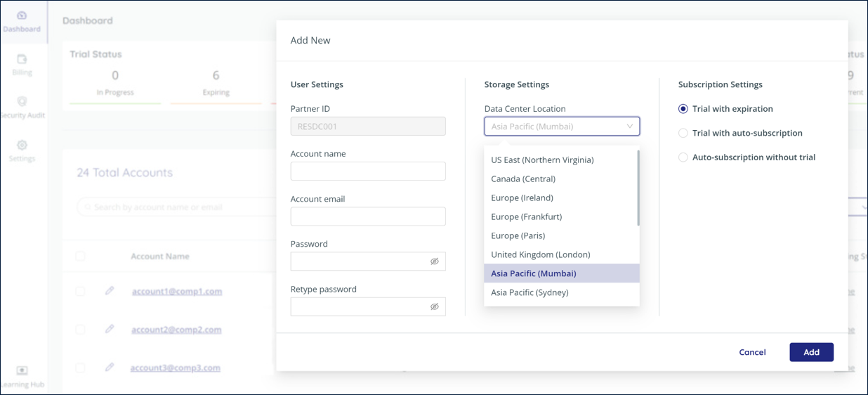Screen dimensions: 868x395
Task: Choose United Kingdom (London) option
Action: point(561,254)
